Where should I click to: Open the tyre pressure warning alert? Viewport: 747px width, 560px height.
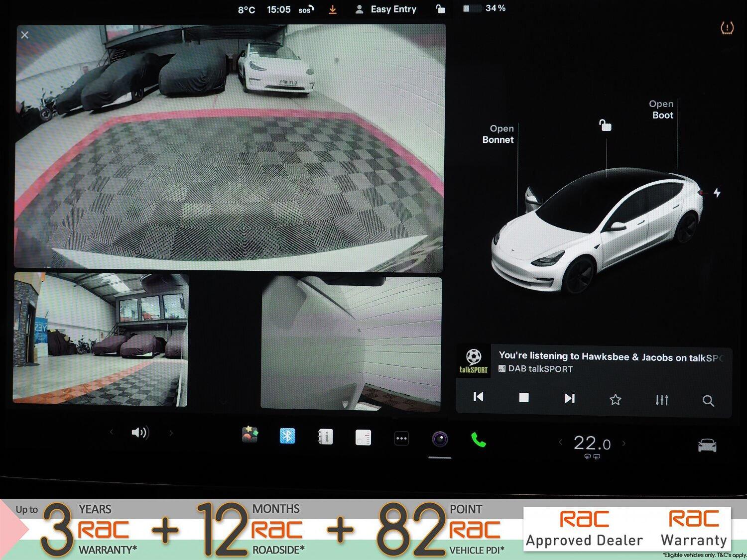pos(727,28)
